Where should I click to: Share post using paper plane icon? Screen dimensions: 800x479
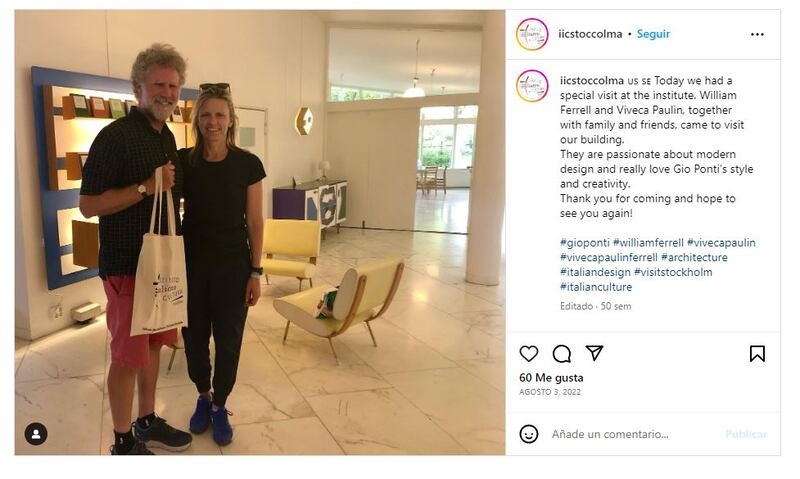[594, 353]
